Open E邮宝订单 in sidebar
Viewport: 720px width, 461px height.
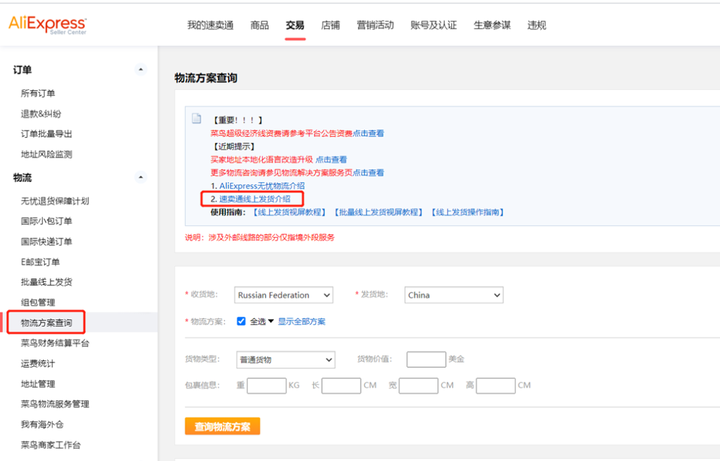tap(40, 262)
